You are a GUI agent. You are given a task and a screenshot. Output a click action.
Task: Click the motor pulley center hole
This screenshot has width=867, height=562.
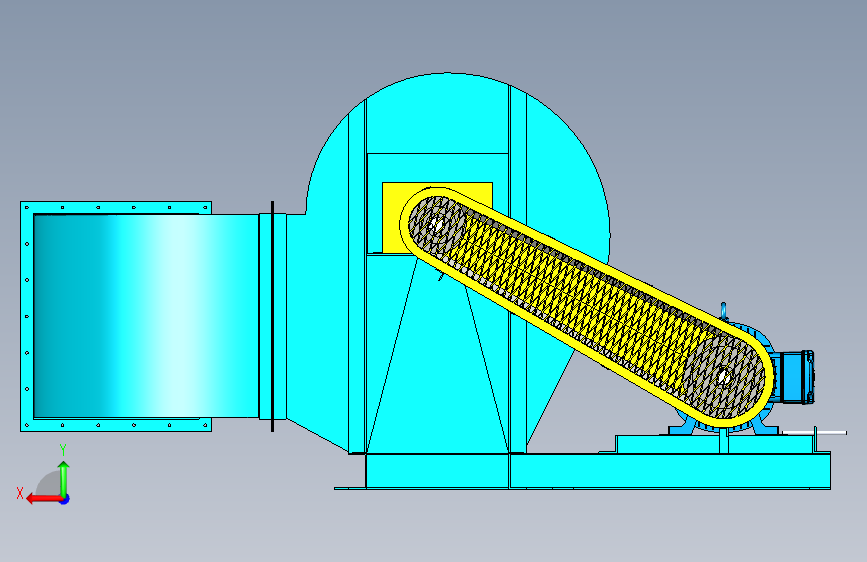point(723,377)
